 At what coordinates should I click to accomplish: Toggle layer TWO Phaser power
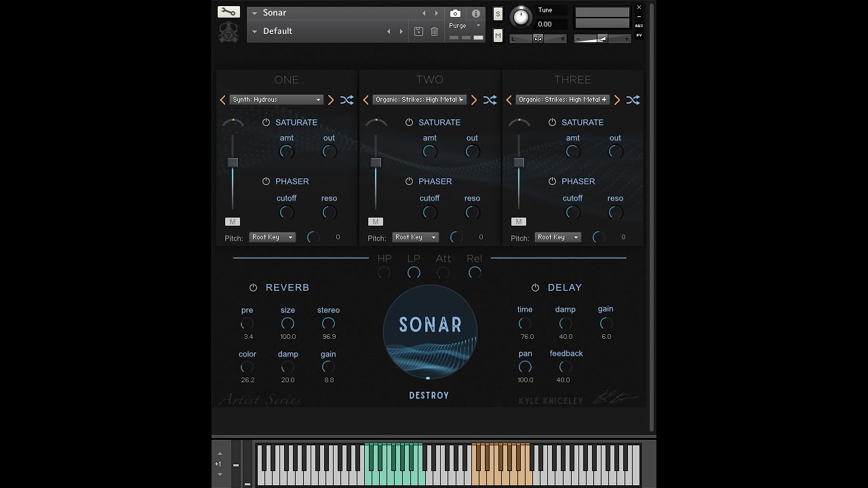click(x=409, y=181)
